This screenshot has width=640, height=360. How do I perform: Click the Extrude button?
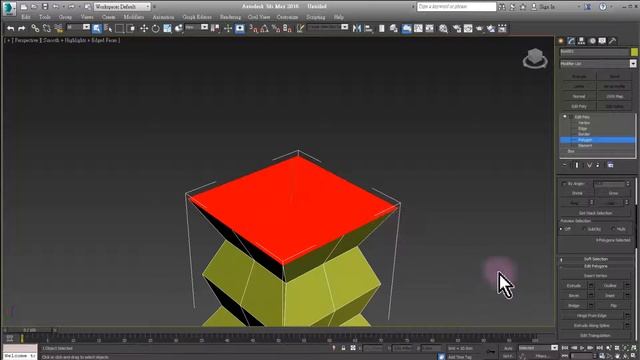pos(573,286)
